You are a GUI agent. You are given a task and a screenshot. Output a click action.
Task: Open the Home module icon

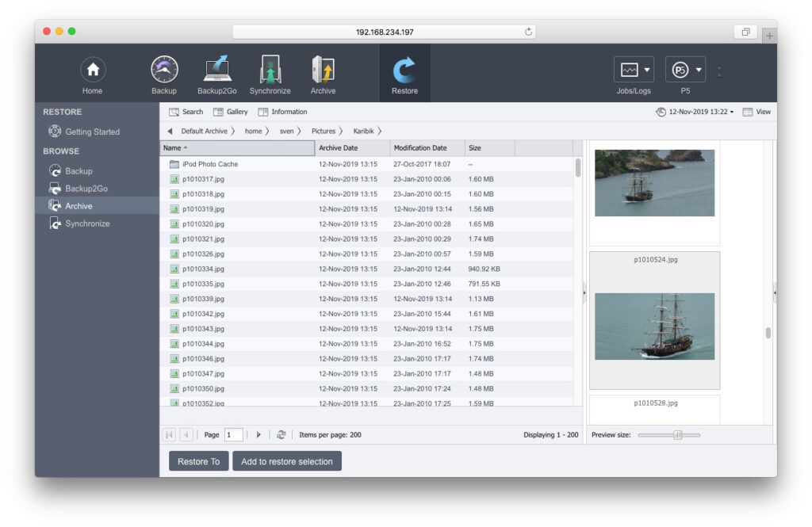pos(92,71)
